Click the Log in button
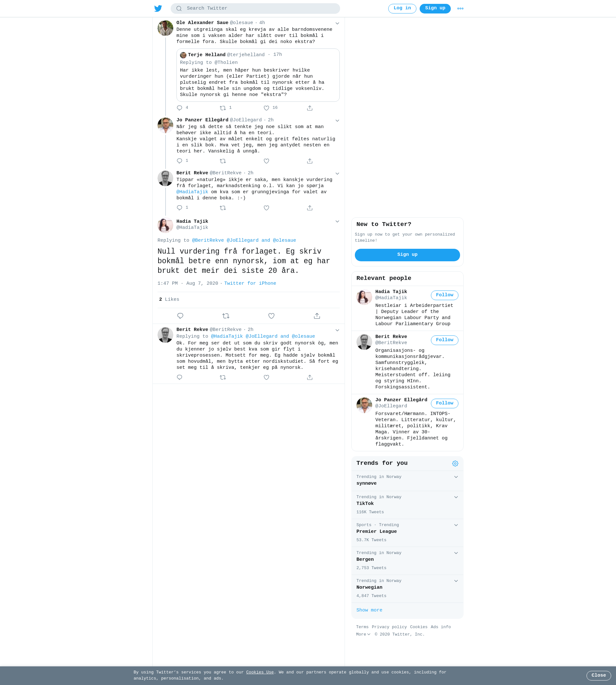 [x=402, y=8]
